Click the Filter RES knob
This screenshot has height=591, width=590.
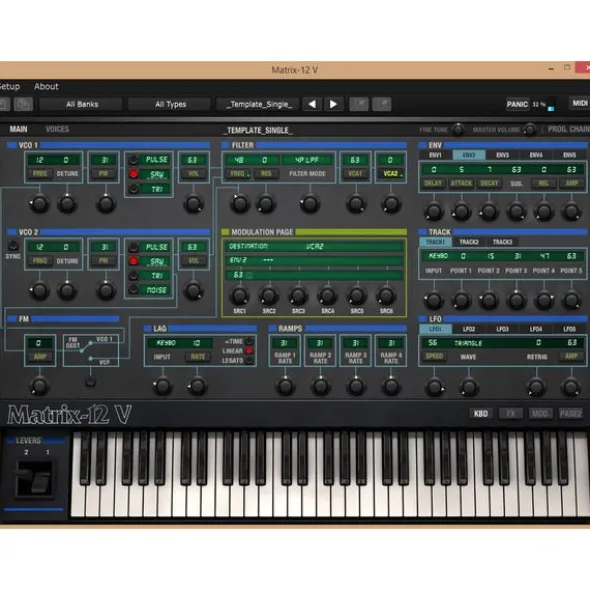click(x=266, y=204)
